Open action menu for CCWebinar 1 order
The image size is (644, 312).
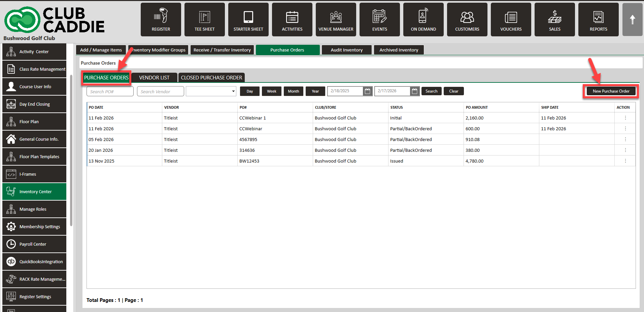pos(625,118)
